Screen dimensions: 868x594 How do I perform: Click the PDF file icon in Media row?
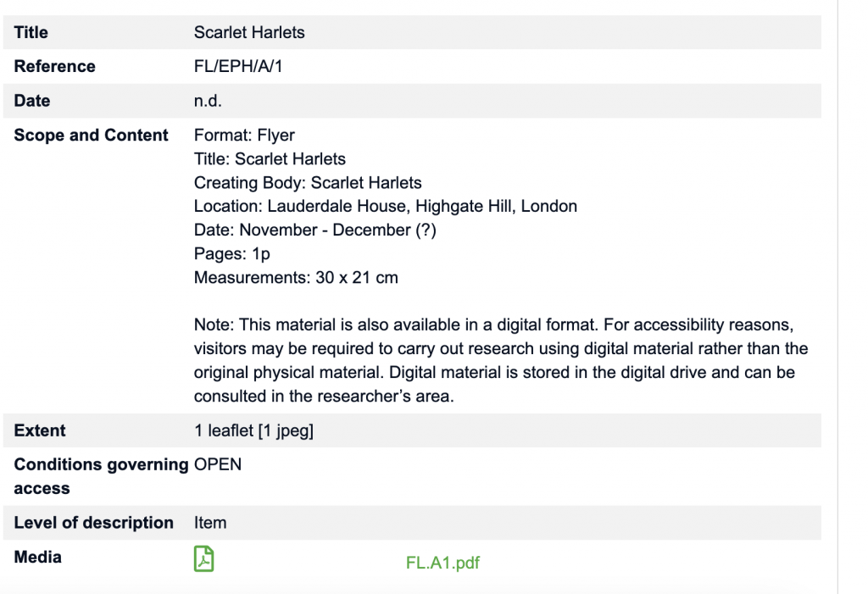[x=203, y=559]
